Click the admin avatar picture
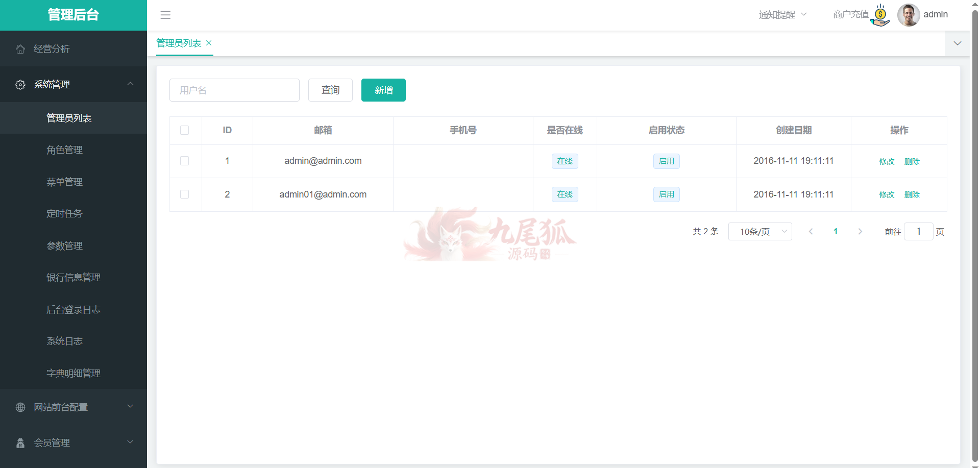 908,15
